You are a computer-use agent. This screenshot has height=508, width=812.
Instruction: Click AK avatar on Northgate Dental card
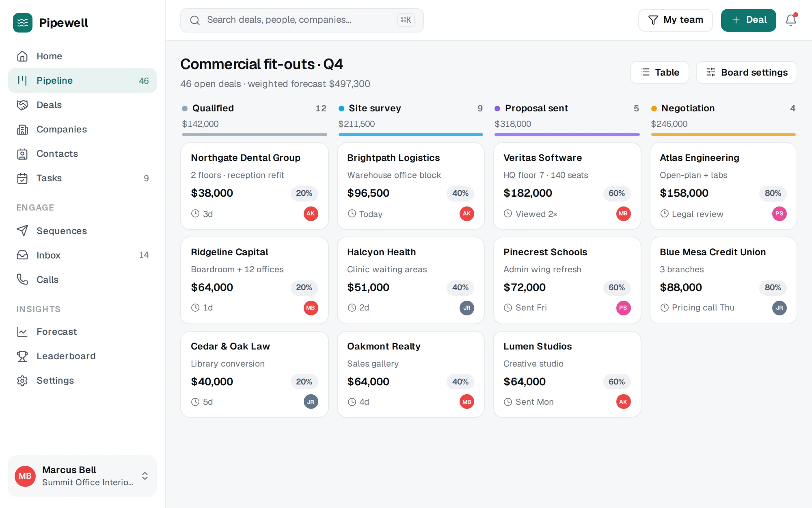click(311, 214)
